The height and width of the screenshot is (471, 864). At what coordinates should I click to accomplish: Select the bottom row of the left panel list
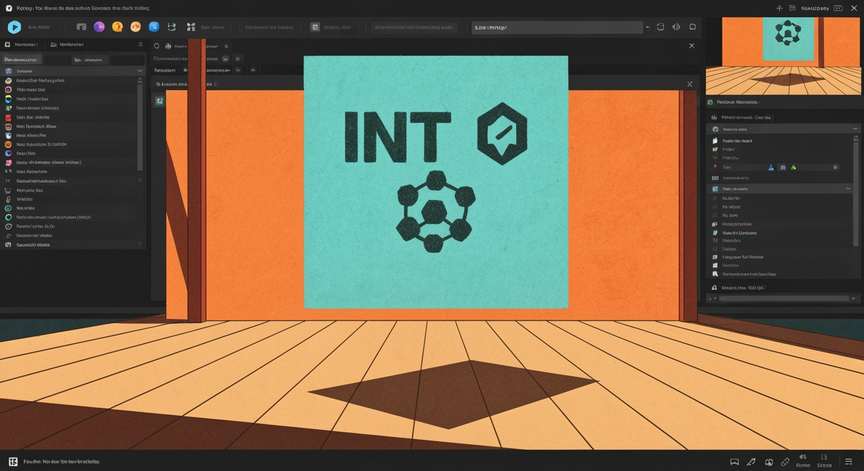(71, 245)
